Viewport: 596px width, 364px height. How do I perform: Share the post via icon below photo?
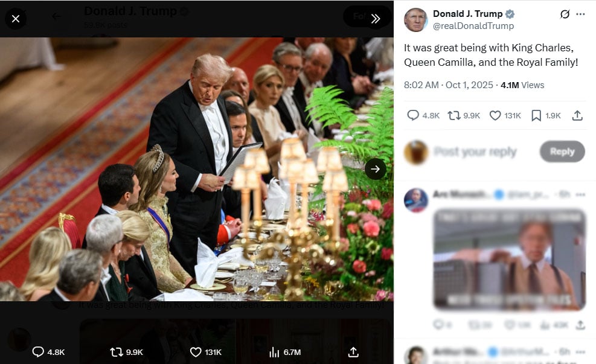point(354,351)
